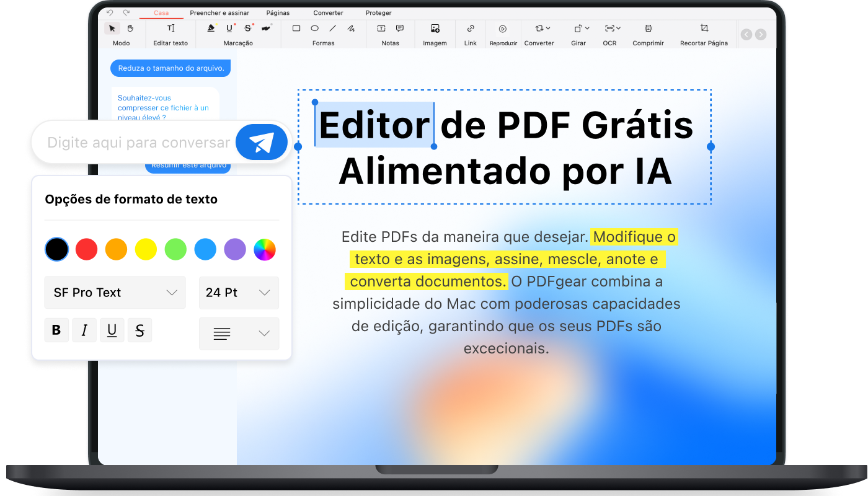Toggle bold text formatting
This screenshot has width=868, height=496.
[x=56, y=330]
